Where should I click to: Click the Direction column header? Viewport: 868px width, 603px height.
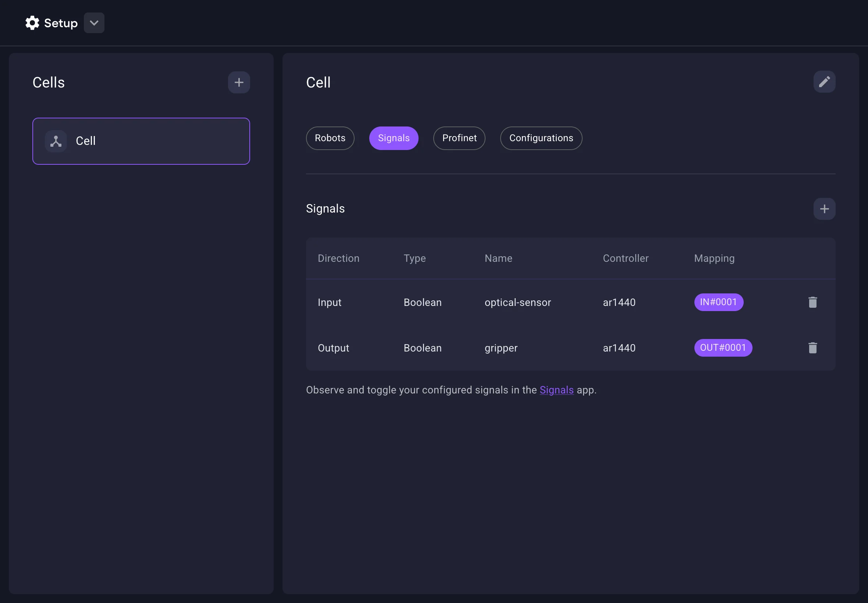(338, 258)
